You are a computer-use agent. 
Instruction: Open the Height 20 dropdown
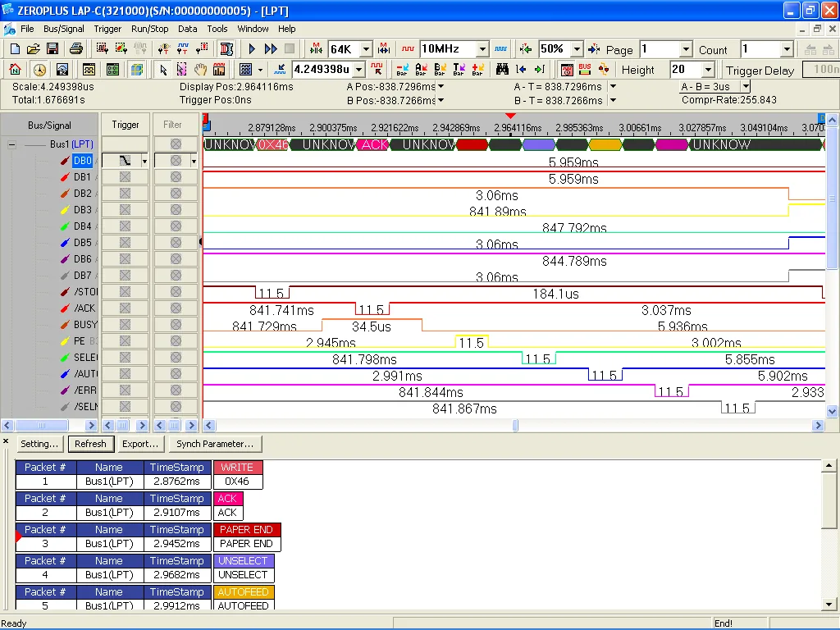pyautogui.click(x=708, y=70)
